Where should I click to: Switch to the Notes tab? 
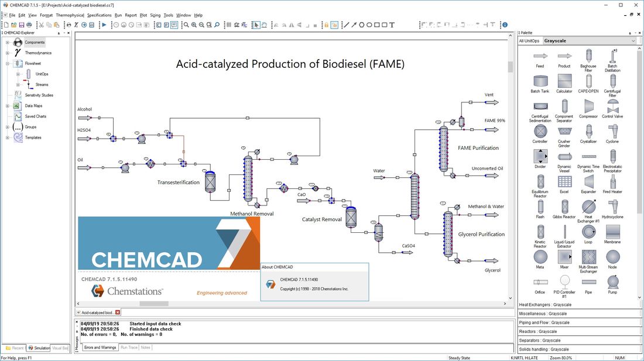145,348
